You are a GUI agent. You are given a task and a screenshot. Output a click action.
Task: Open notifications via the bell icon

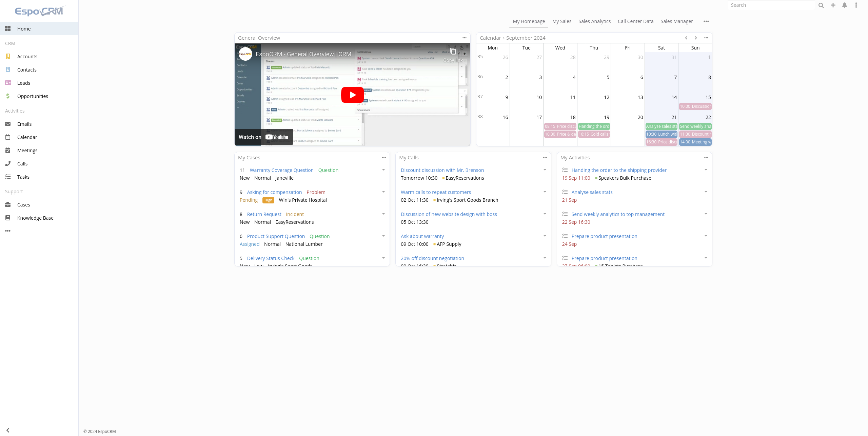click(x=844, y=5)
